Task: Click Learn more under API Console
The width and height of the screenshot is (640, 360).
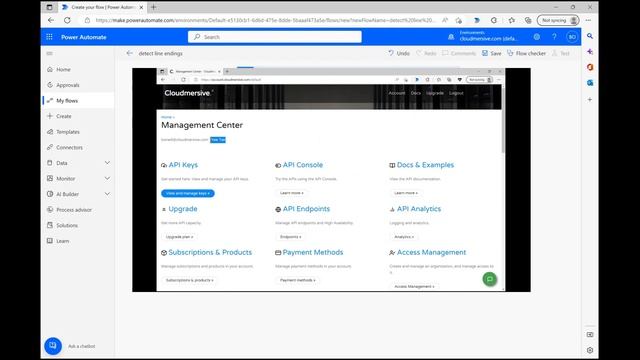Action: click(x=291, y=193)
